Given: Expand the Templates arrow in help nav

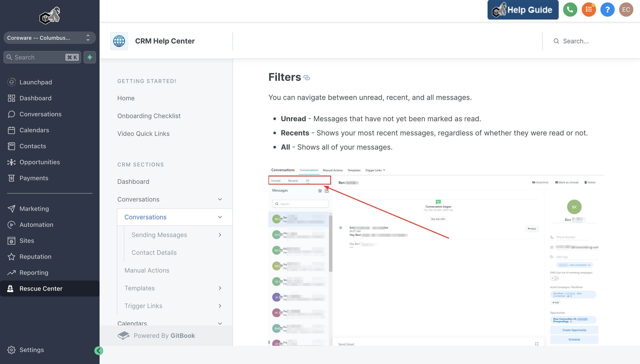Looking at the screenshot, I should tap(220, 288).
